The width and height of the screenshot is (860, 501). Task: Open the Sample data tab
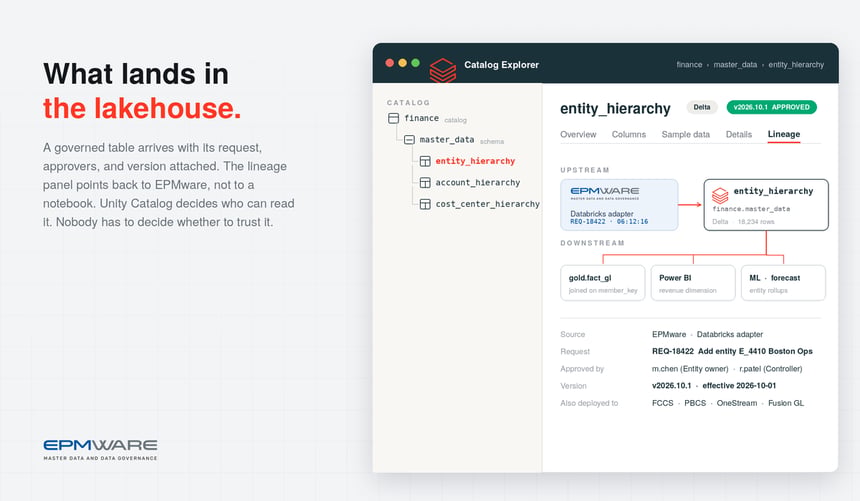pos(686,134)
